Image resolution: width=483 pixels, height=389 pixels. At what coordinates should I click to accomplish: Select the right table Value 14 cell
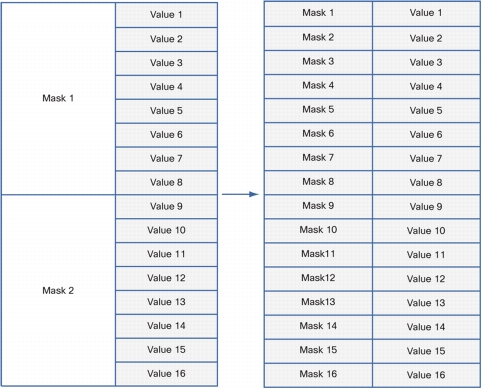pos(426,327)
